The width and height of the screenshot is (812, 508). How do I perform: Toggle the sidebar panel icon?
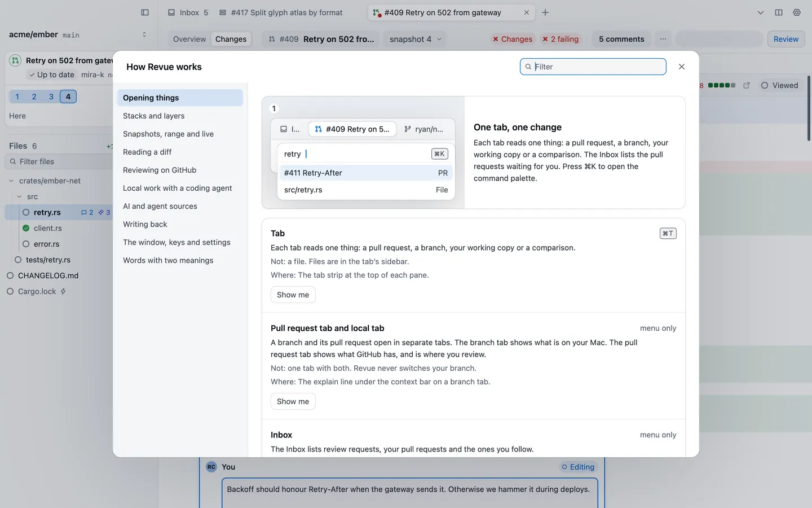[145, 12]
